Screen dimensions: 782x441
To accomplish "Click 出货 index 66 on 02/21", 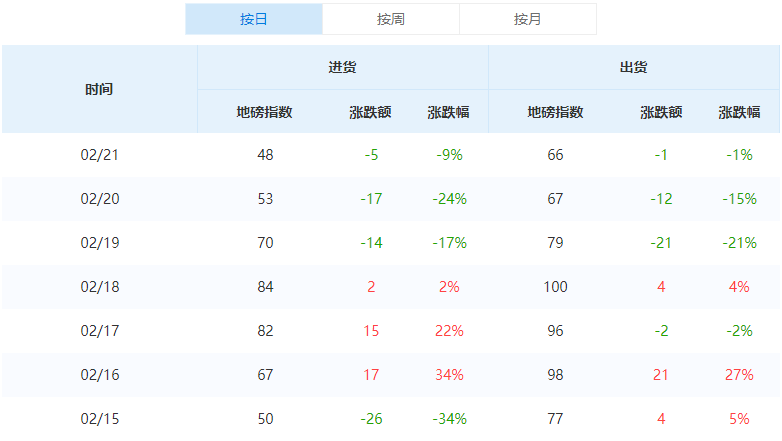I will pyautogui.click(x=555, y=155).
